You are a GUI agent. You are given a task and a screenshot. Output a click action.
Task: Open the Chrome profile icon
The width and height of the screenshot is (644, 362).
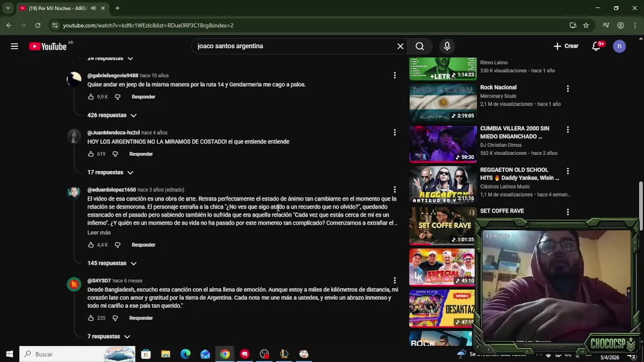click(x=621, y=25)
